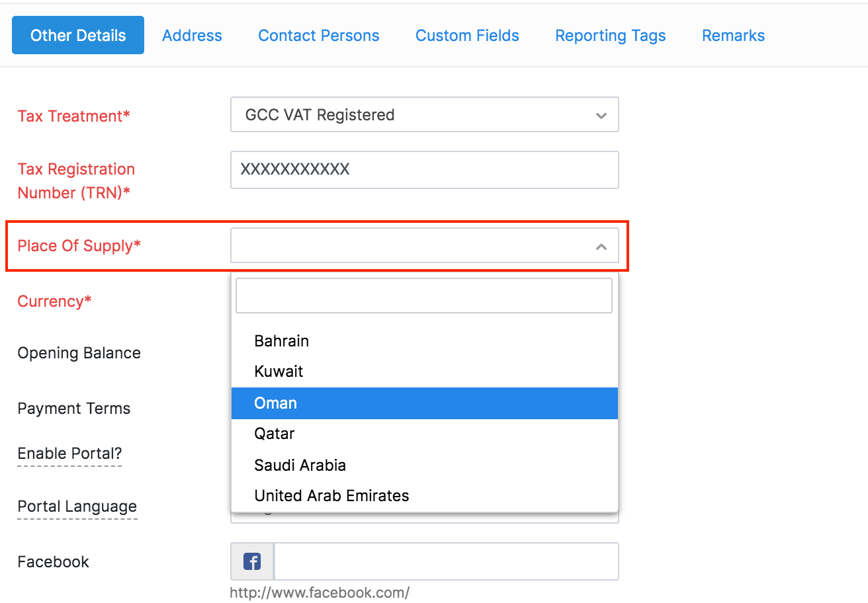Open the Remarks tab

click(x=732, y=35)
